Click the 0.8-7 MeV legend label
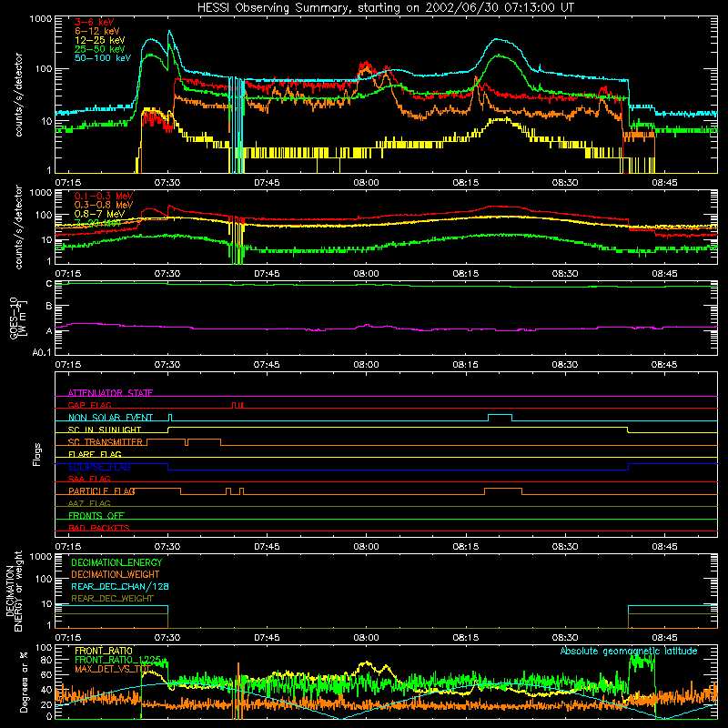Image resolution: width=728 pixels, height=728 pixels. [100, 214]
